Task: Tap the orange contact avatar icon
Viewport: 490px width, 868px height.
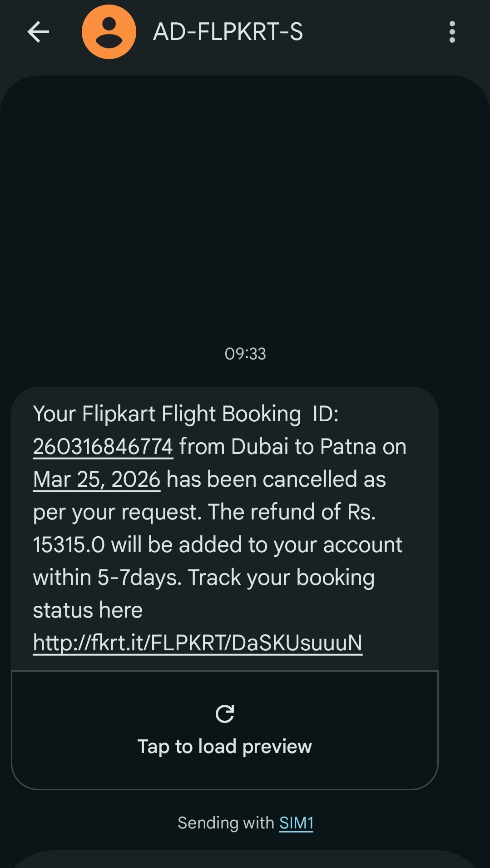Action: point(109,32)
